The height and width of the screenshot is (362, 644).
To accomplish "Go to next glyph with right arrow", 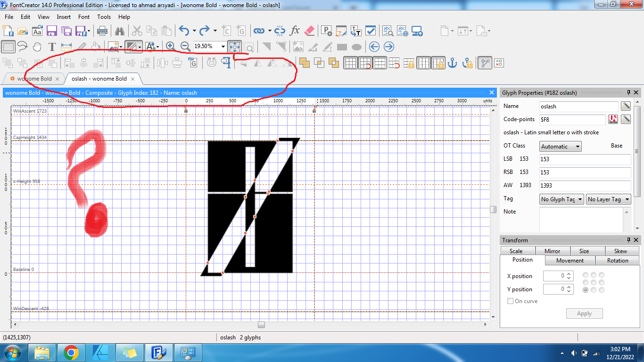I will click(x=388, y=47).
